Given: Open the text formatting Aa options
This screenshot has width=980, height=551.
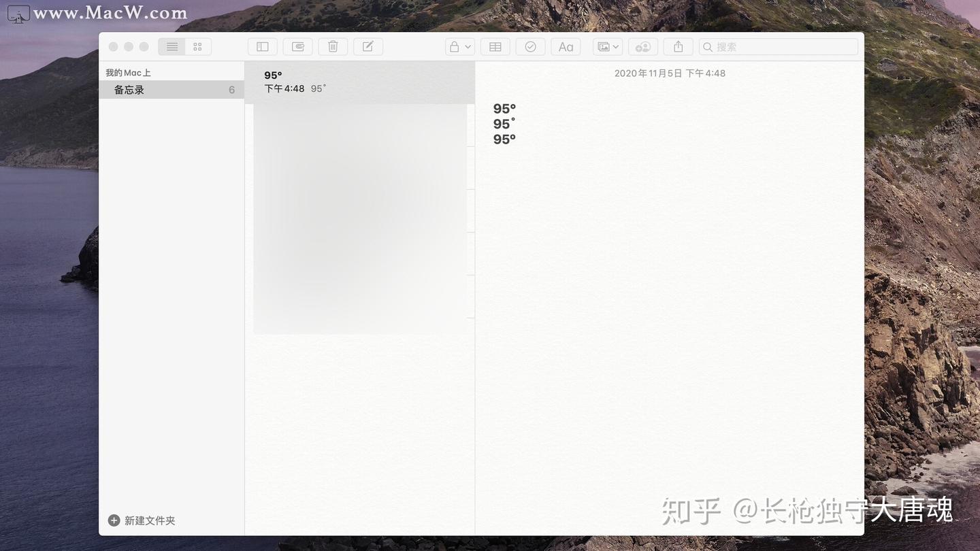Looking at the screenshot, I should tap(566, 46).
